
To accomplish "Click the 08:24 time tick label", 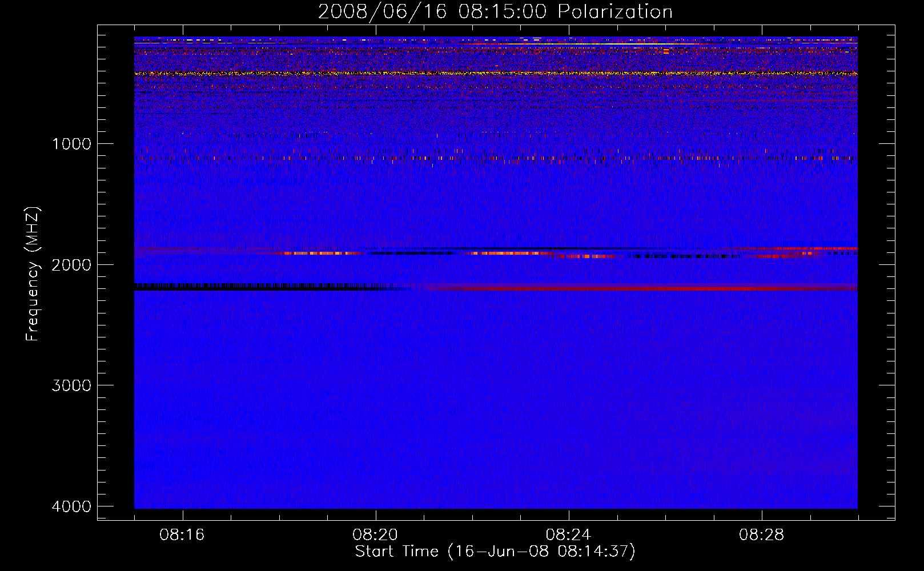I will tap(568, 535).
